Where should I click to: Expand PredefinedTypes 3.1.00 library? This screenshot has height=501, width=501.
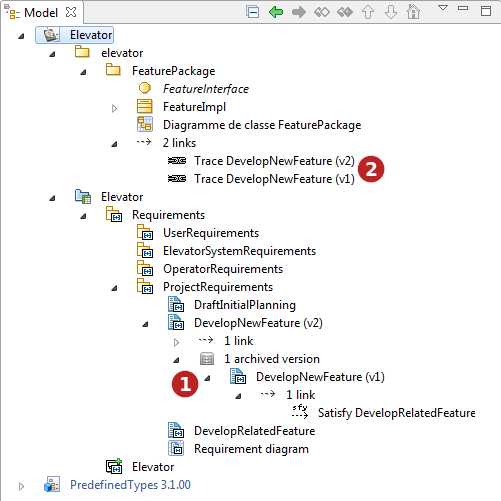coord(21,486)
